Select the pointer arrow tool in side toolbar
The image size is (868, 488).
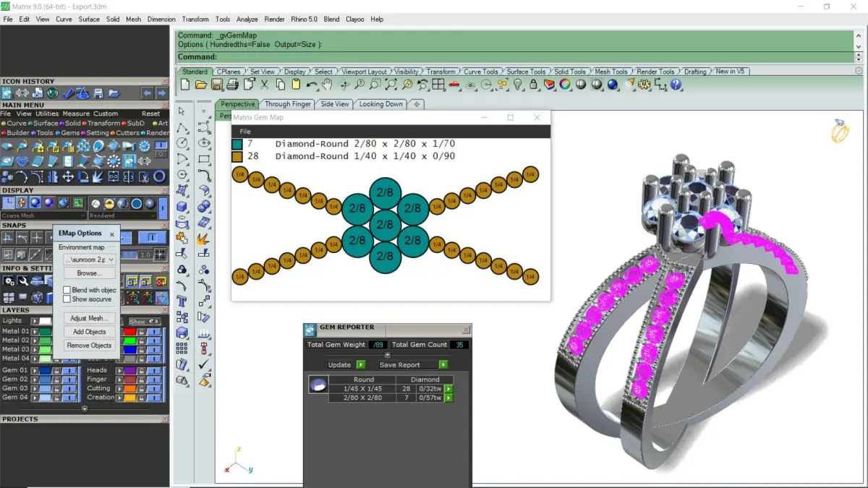182,111
